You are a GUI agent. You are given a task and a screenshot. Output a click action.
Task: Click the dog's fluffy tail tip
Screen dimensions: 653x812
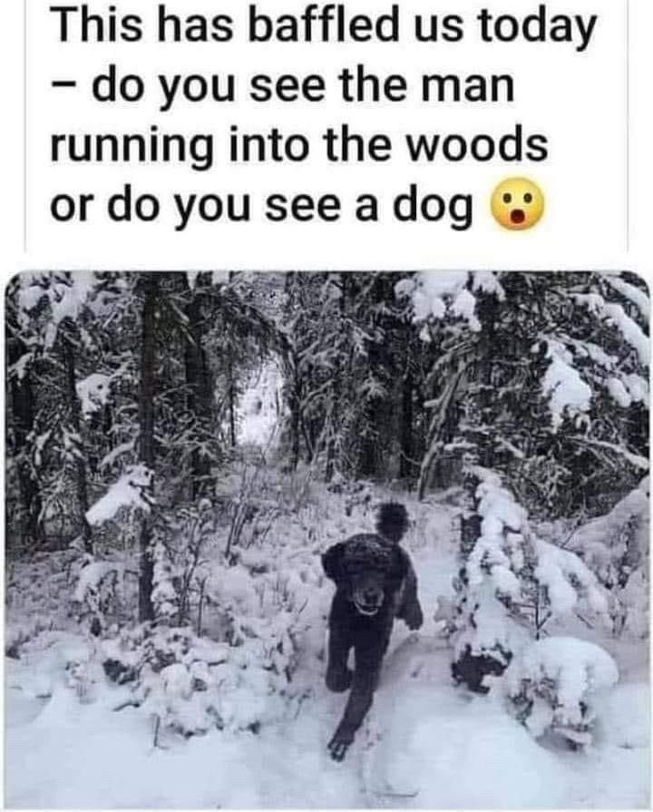(x=392, y=518)
